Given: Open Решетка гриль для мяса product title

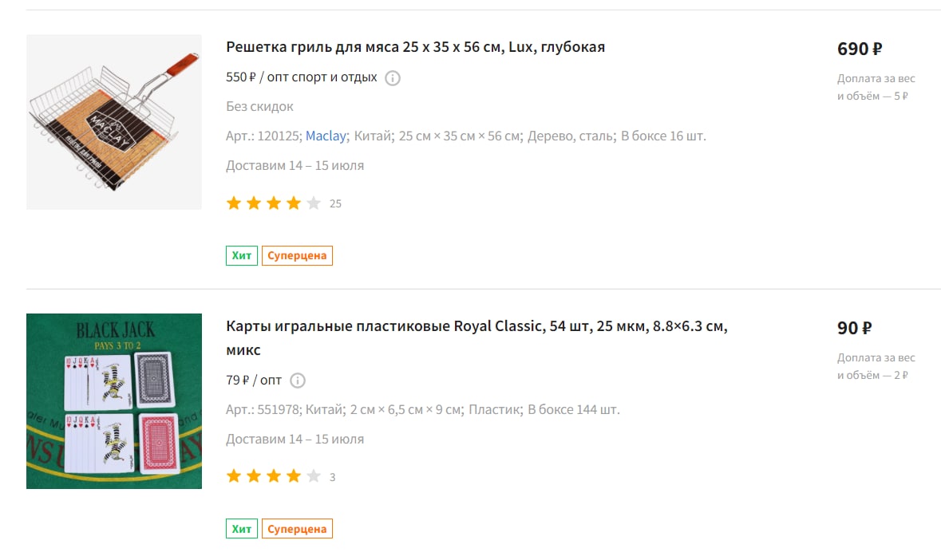Looking at the screenshot, I should pyautogui.click(x=415, y=47).
